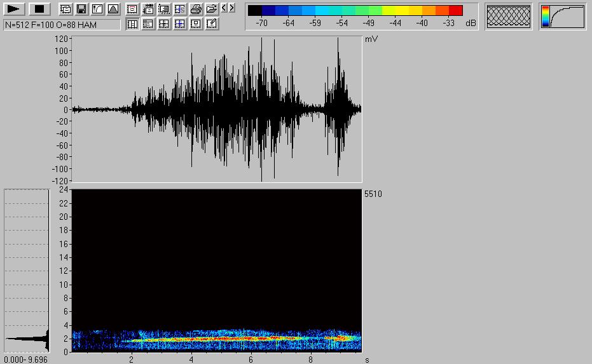Screen dimensions: 592x364
Task: Click the right arrow scroll button
Action: 231,8
